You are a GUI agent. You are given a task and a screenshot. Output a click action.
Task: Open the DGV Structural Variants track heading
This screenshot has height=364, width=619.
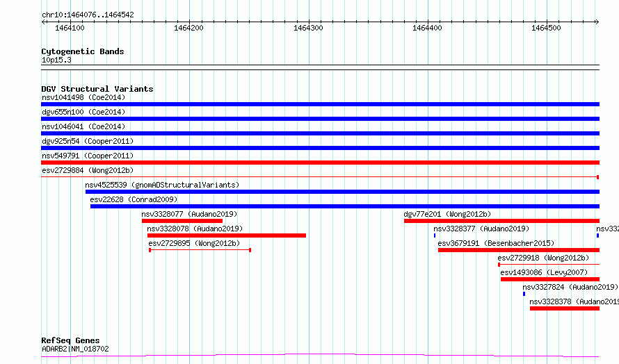pyautogui.click(x=97, y=89)
